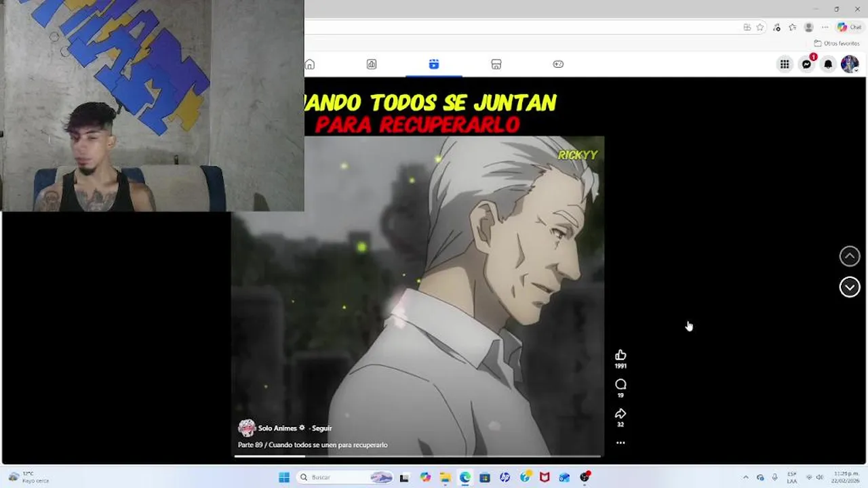Open the muted volume tray icon
This screenshot has width=868, height=488.
pyautogui.click(x=820, y=477)
